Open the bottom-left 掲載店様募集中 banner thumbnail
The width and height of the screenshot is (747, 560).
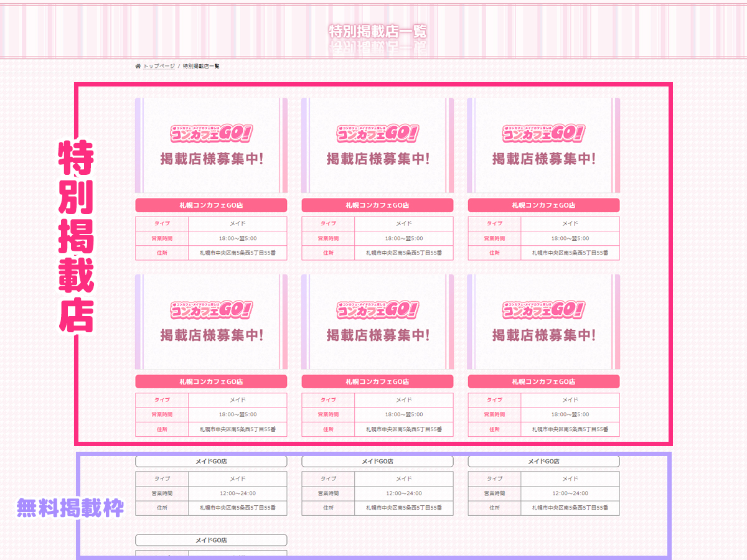coord(211,322)
